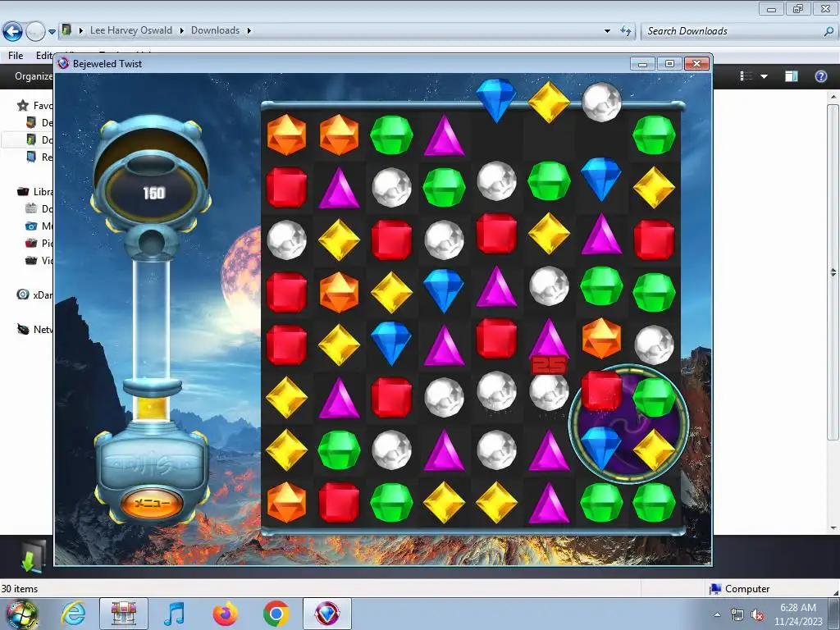Viewport: 840px width, 630px height.
Task: Open the recent pages dropdown in Explorer
Action: click(52, 32)
